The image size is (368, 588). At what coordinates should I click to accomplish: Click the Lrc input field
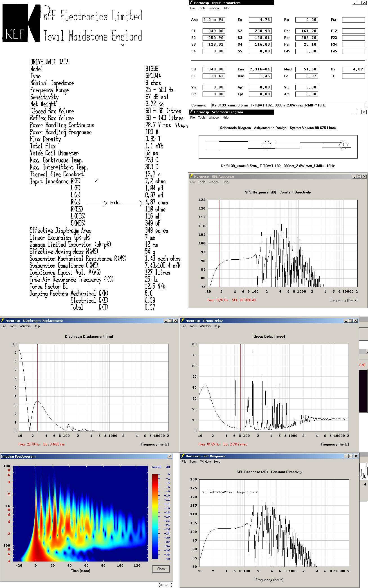[x=214, y=94]
